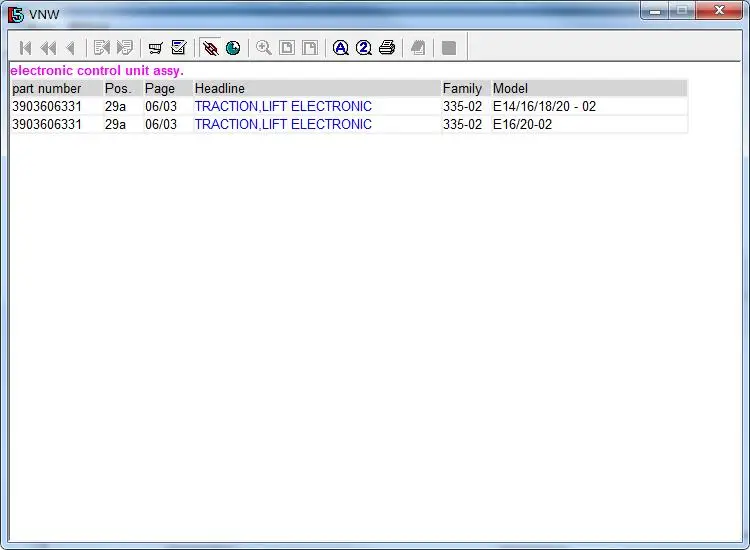Minimize the VNW window

click(655, 11)
